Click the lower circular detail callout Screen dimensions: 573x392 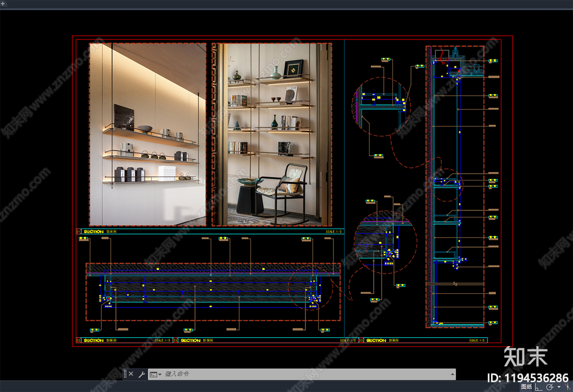pyautogui.click(x=386, y=242)
